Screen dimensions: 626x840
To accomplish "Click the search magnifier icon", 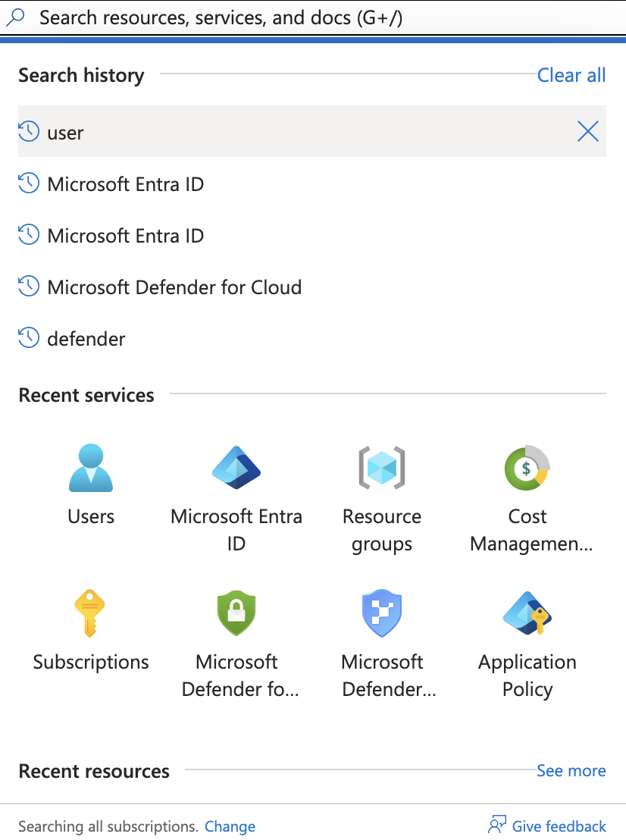I will pos(15,17).
